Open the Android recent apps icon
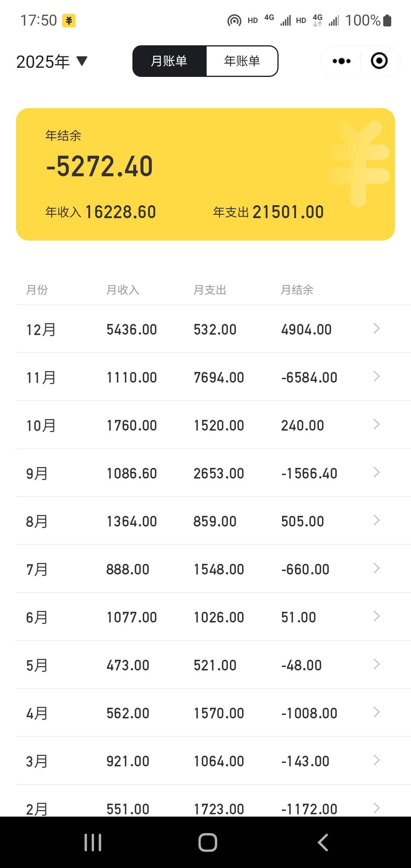 (93, 842)
